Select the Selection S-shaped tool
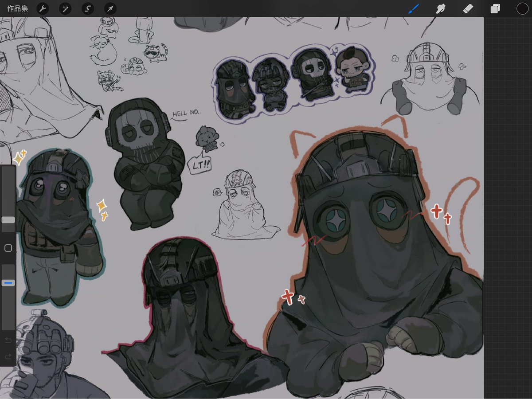 click(88, 8)
